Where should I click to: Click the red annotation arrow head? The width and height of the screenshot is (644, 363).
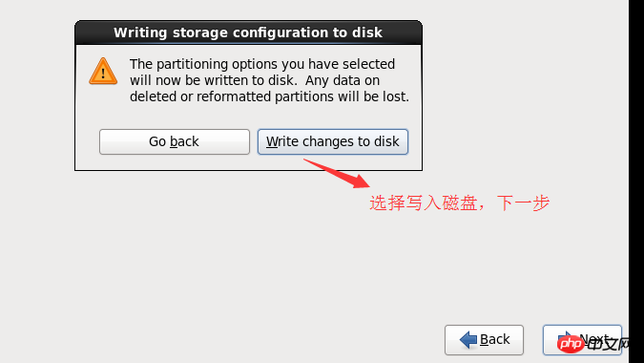pos(361,181)
